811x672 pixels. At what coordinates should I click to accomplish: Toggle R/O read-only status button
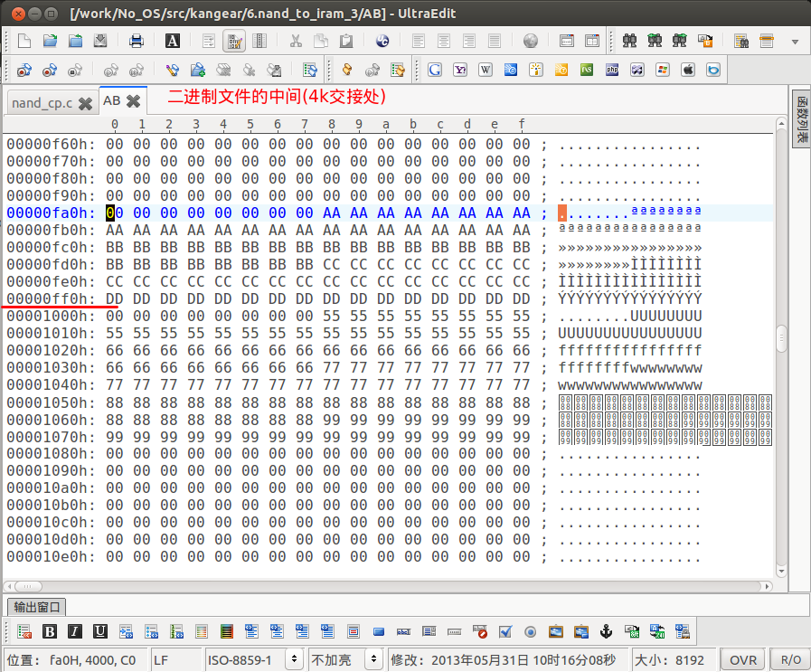point(790,660)
